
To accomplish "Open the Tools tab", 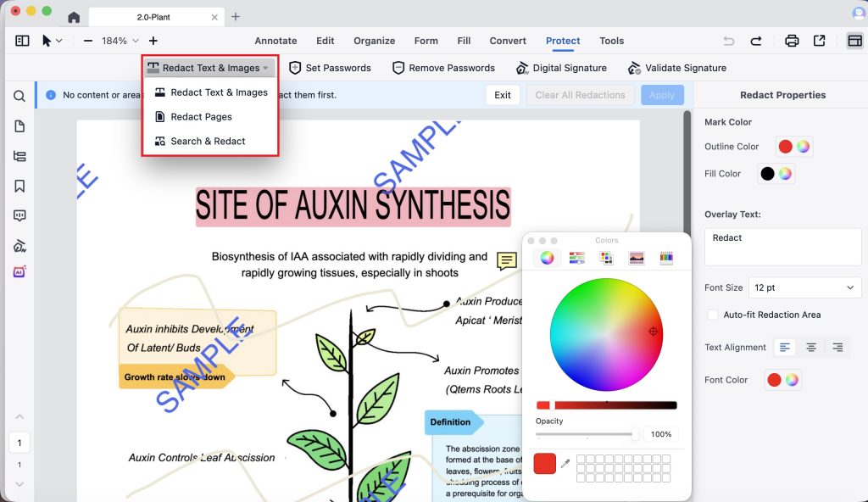I will [611, 41].
